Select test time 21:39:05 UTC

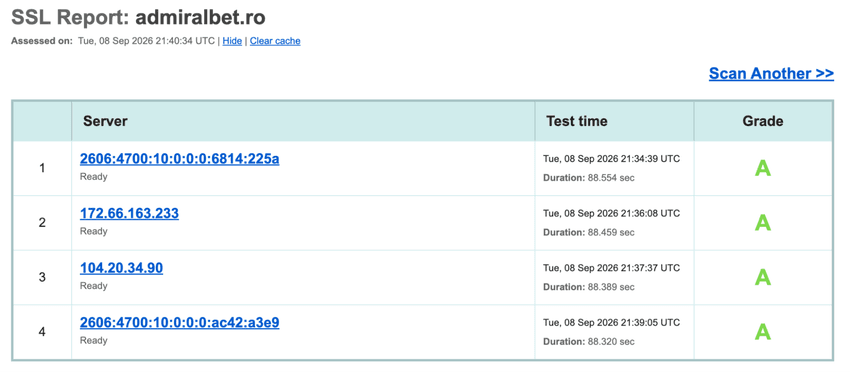pos(611,323)
